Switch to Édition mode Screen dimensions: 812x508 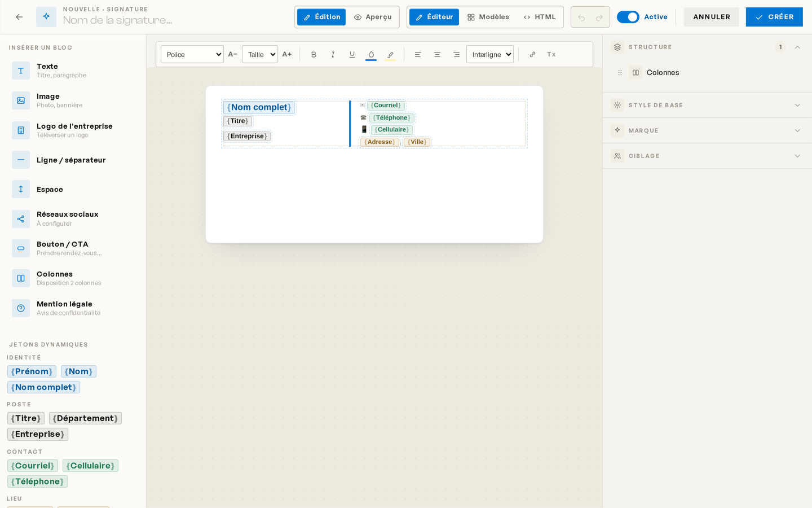tap(321, 17)
